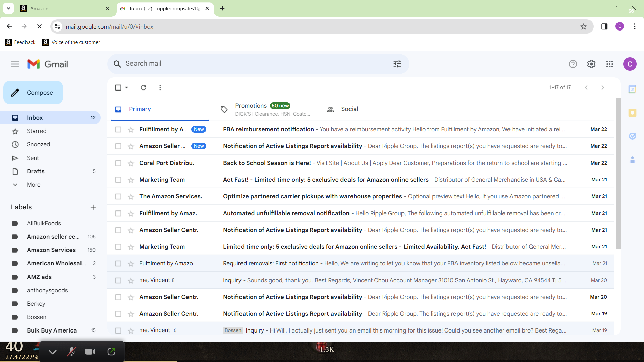Click the inbox vertical scrollbar
Viewport: 644px width, 362px height.
[x=618, y=174]
